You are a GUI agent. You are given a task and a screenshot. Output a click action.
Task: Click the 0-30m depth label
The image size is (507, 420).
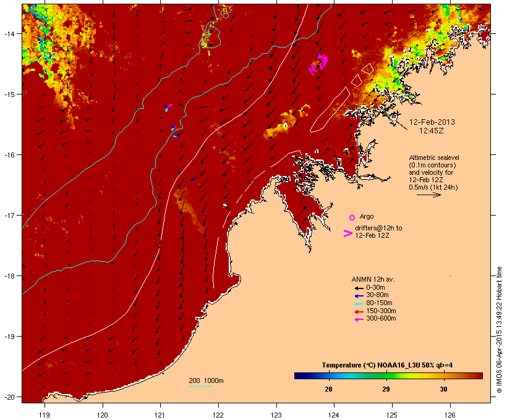[375, 288]
